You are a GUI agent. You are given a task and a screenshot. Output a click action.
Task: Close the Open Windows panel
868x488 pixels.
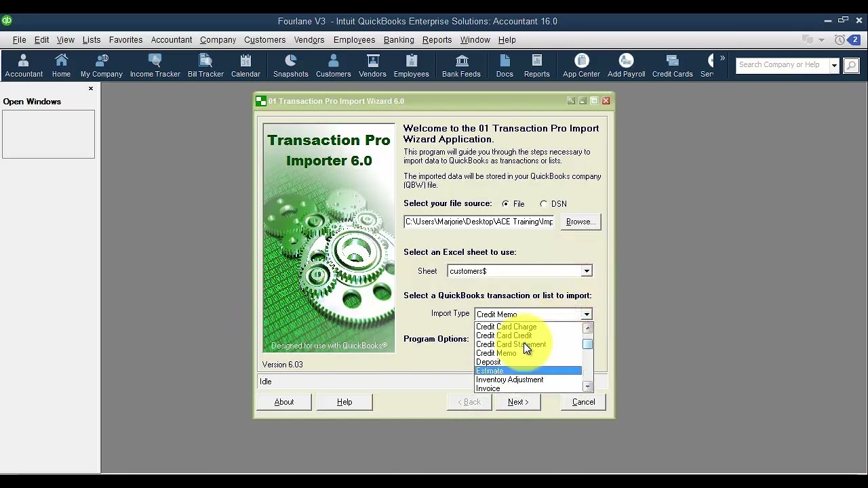click(x=91, y=89)
